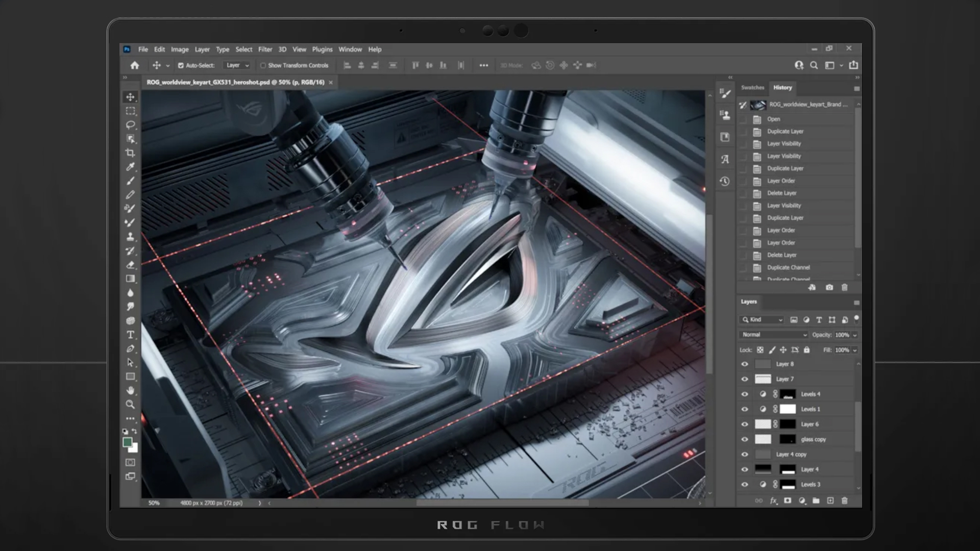Select the Duplicate Channel history state

(x=788, y=267)
